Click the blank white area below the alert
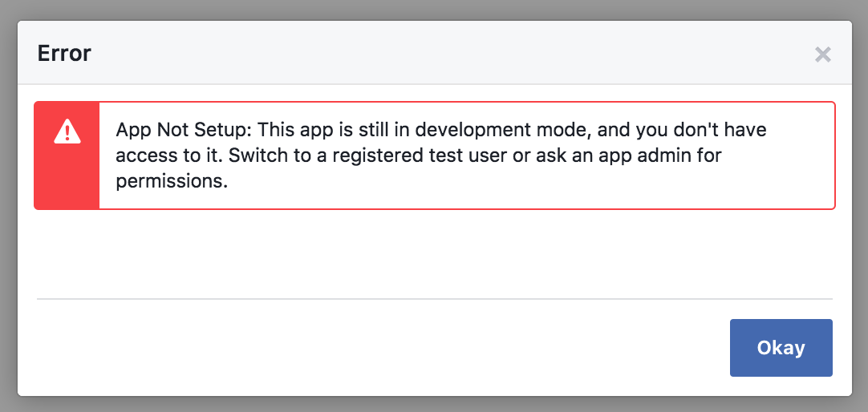 click(434, 252)
